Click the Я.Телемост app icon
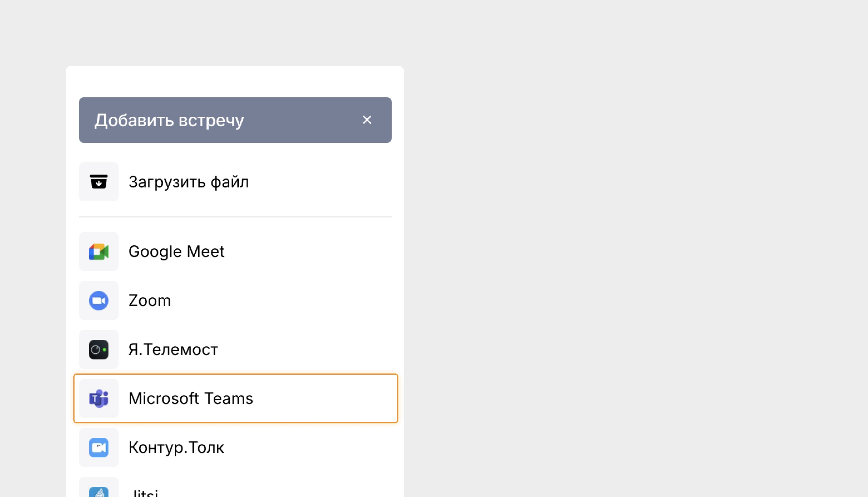 (x=99, y=349)
